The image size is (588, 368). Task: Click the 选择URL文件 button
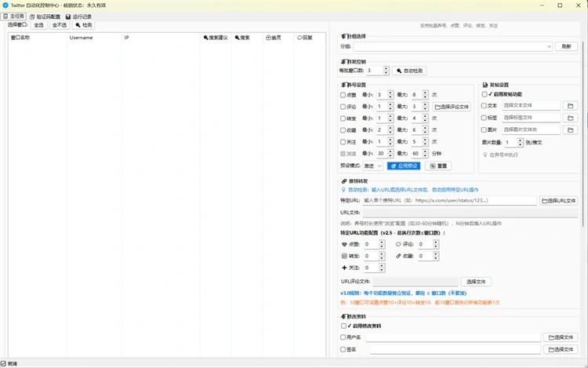(558, 201)
